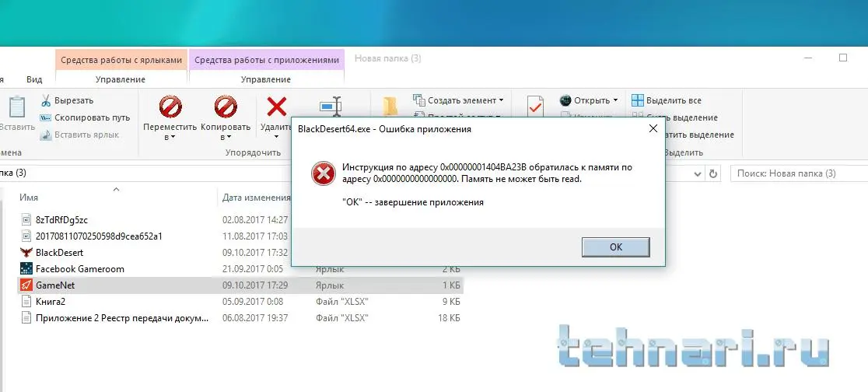Click the red error icon in the dialog
The image size is (868, 392).
(x=324, y=173)
